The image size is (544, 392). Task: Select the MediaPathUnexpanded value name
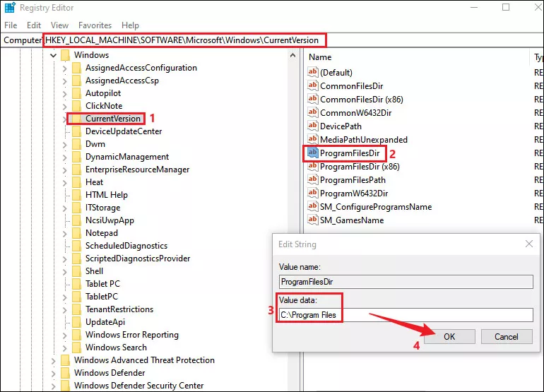(x=364, y=140)
